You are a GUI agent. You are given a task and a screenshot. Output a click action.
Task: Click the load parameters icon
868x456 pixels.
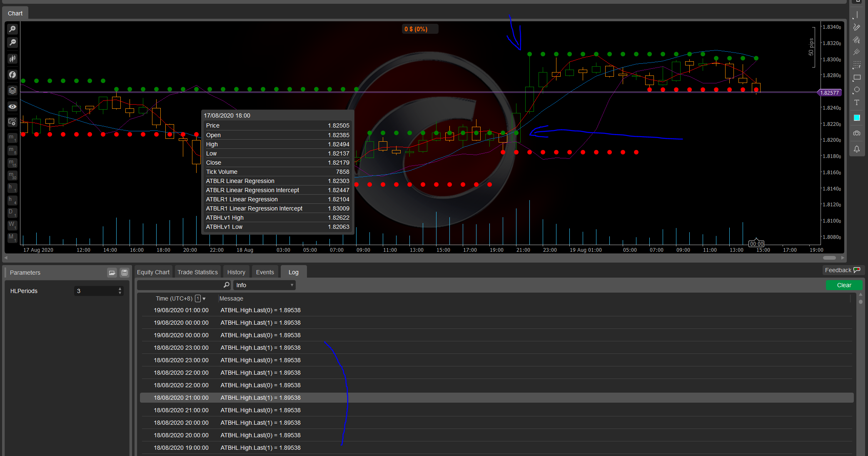coord(112,273)
